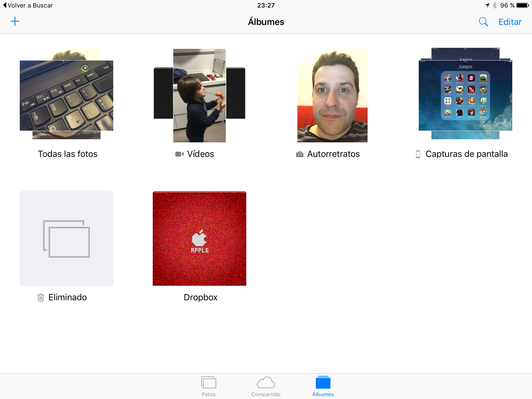
Task: Go back via Volver a Buscar
Action: tap(28, 5)
